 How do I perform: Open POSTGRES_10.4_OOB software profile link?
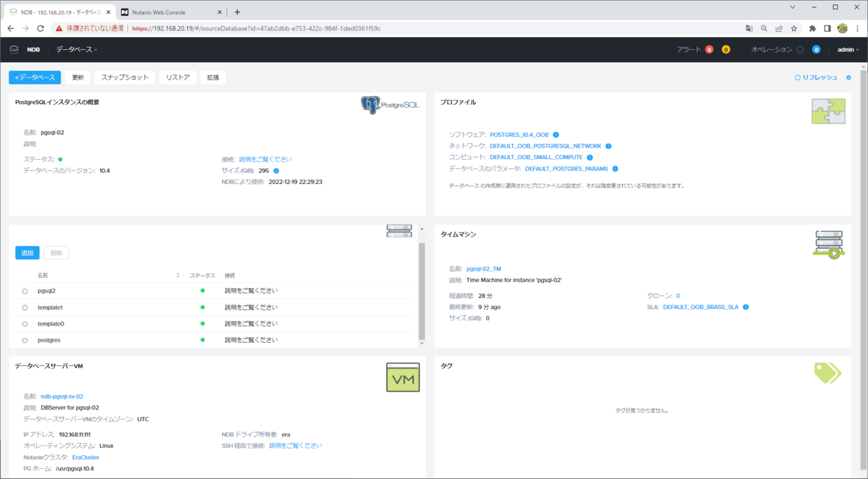519,135
